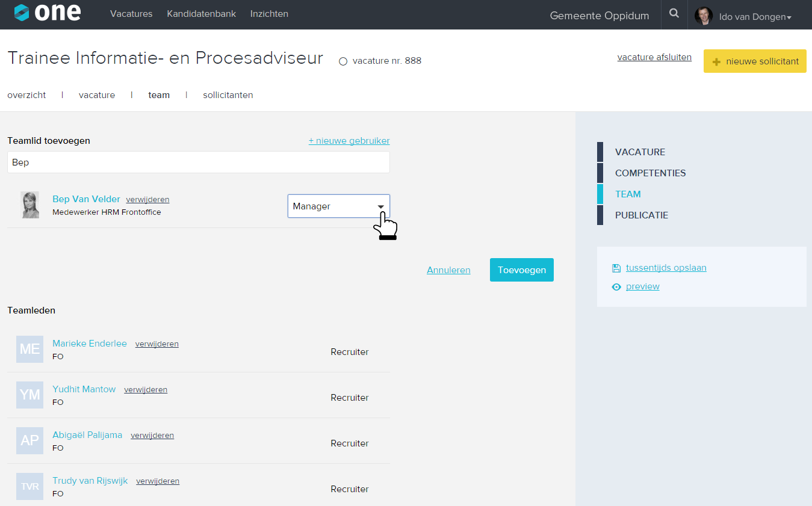Viewport: 812px width, 506px height.
Task: Click the nieuwe sollicitant button
Action: 755,61
